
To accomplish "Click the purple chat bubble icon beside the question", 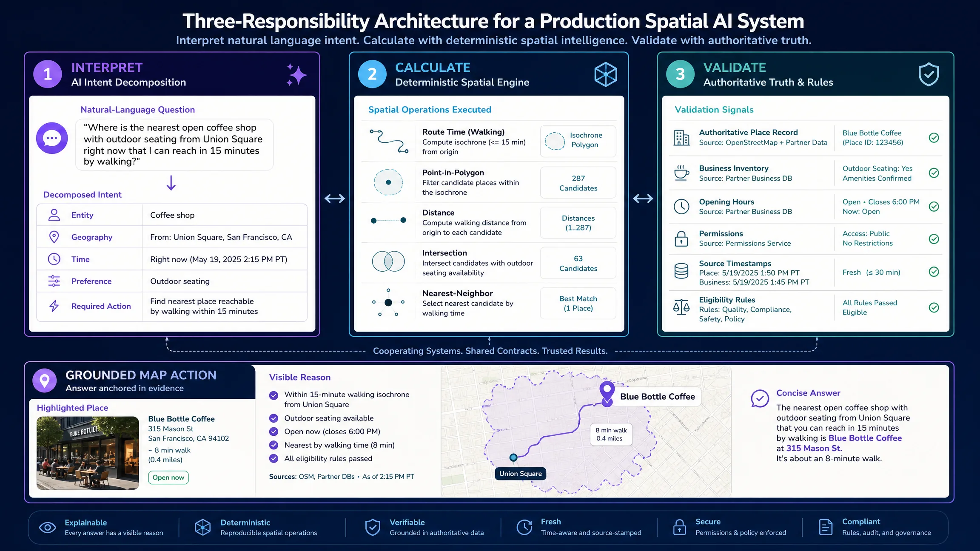I will tap(52, 138).
